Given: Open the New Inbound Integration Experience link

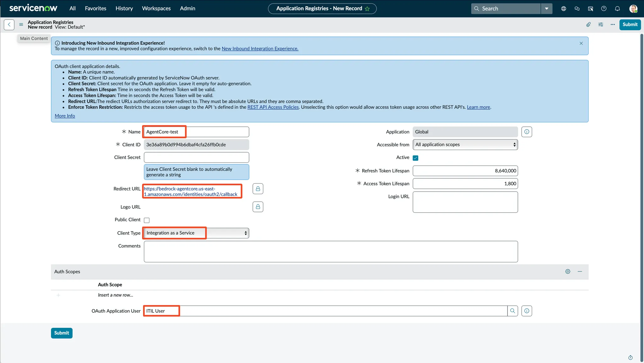Looking at the screenshot, I should [260, 49].
